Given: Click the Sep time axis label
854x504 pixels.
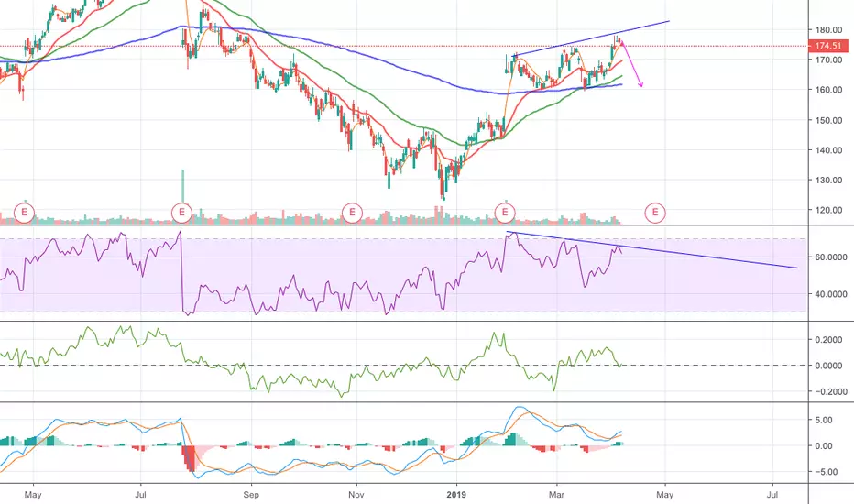Looking at the screenshot, I should pos(251,495).
